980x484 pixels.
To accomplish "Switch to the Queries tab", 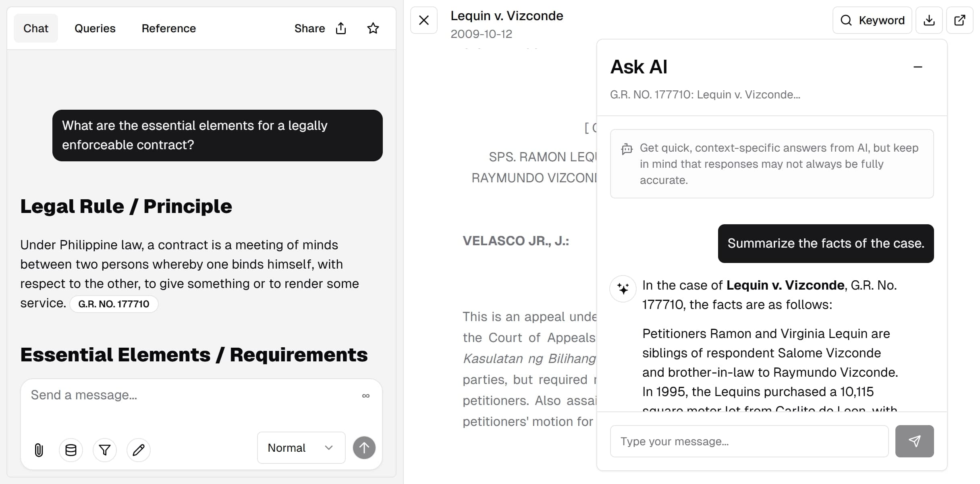I will 95,28.
